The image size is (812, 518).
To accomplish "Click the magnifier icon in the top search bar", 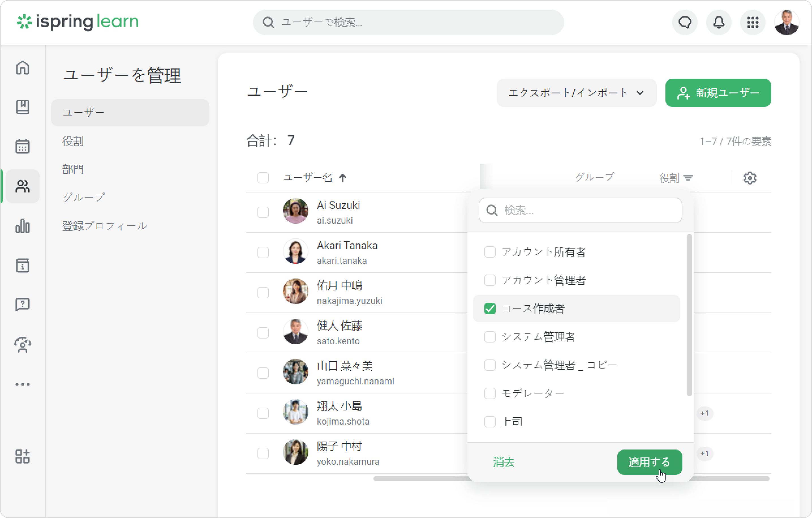I will pyautogui.click(x=268, y=22).
